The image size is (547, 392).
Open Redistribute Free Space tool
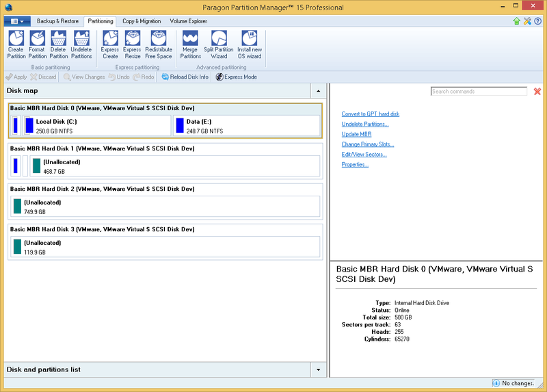click(159, 44)
